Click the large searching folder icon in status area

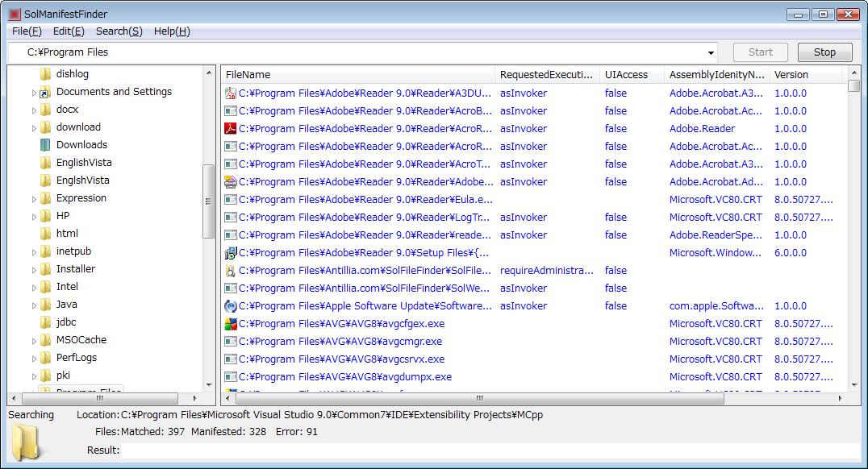click(26, 442)
